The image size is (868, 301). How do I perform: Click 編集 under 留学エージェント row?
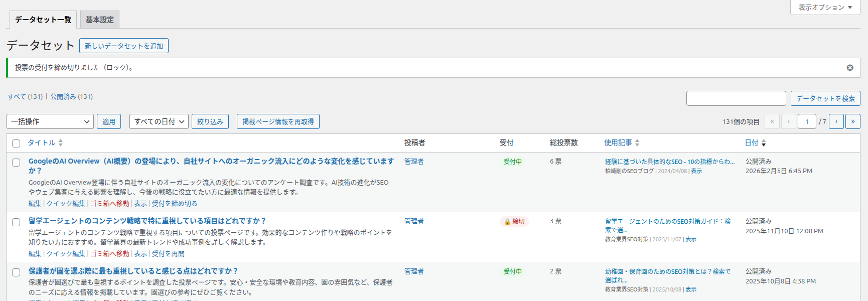(35, 253)
